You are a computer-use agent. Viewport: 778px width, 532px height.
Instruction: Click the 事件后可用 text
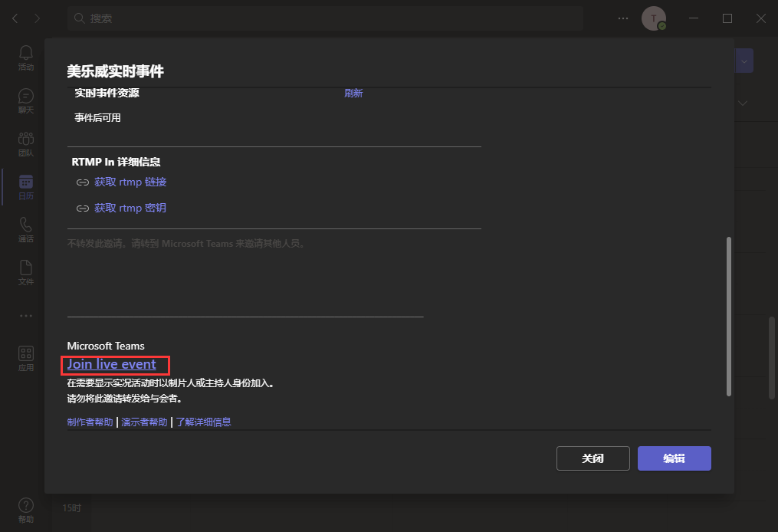(x=98, y=118)
